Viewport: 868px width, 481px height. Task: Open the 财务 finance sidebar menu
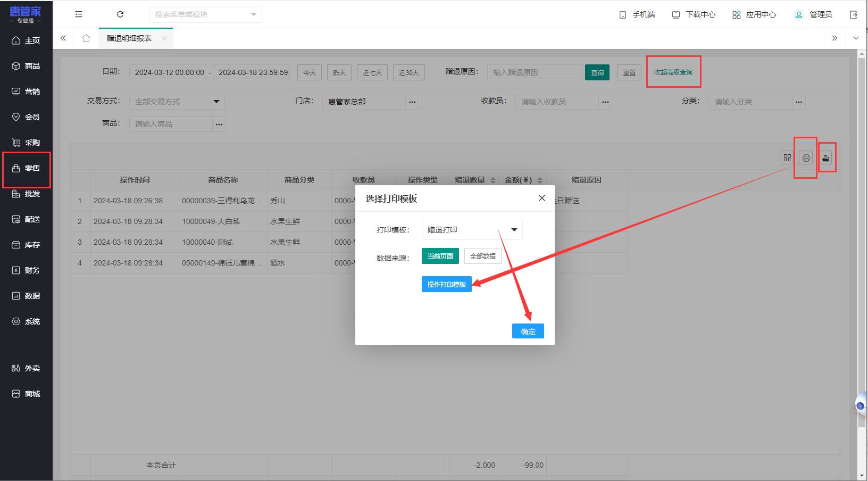point(26,270)
